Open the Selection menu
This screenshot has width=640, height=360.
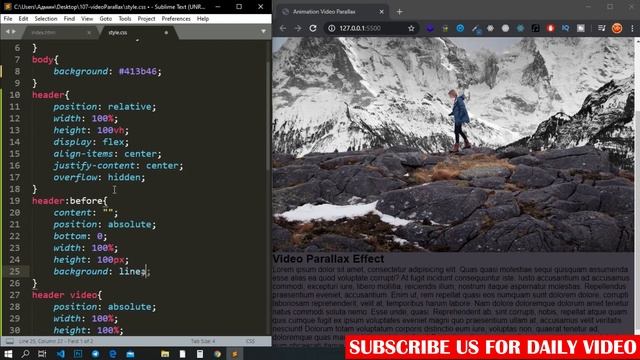46,19
